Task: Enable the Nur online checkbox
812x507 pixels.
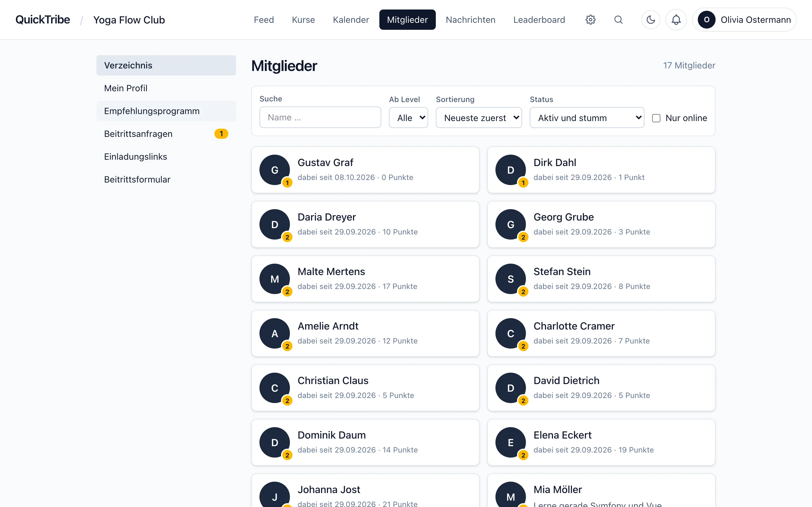Action: coord(656,118)
